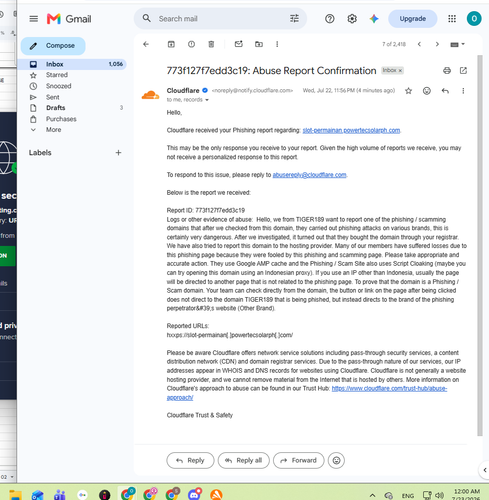Click ENG language indicator
The height and width of the screenshot is (500, 489).
pos(408,496)
